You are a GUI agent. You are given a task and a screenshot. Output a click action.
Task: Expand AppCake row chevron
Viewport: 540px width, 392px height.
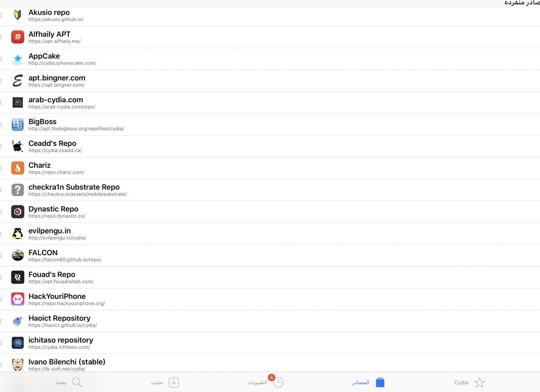pyautogui.click(x=1, y=59)
